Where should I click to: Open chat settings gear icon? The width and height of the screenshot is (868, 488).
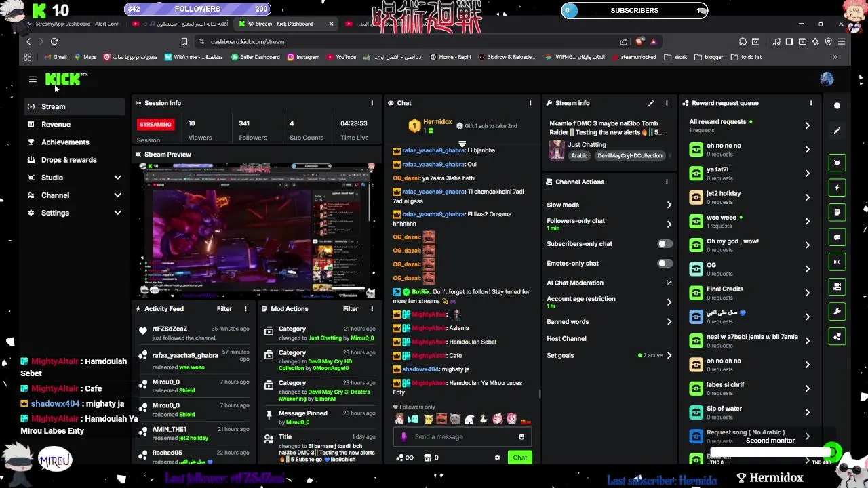coord(497,457)
